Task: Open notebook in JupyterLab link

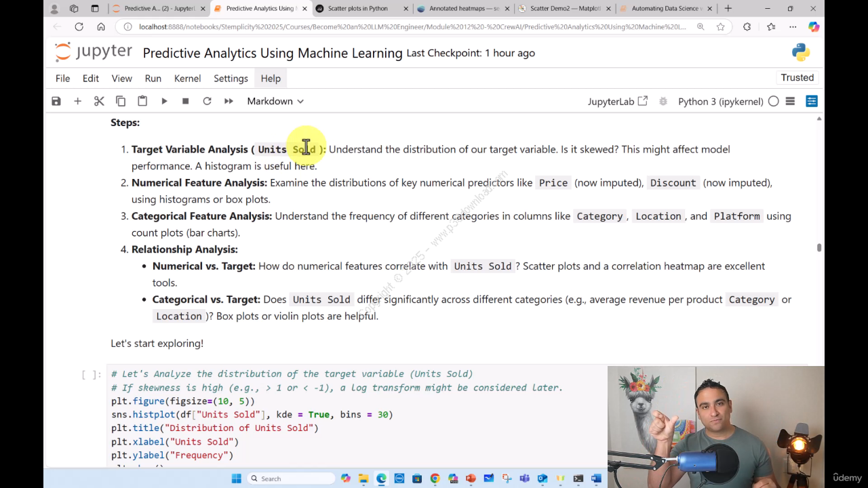Action: 618,101
